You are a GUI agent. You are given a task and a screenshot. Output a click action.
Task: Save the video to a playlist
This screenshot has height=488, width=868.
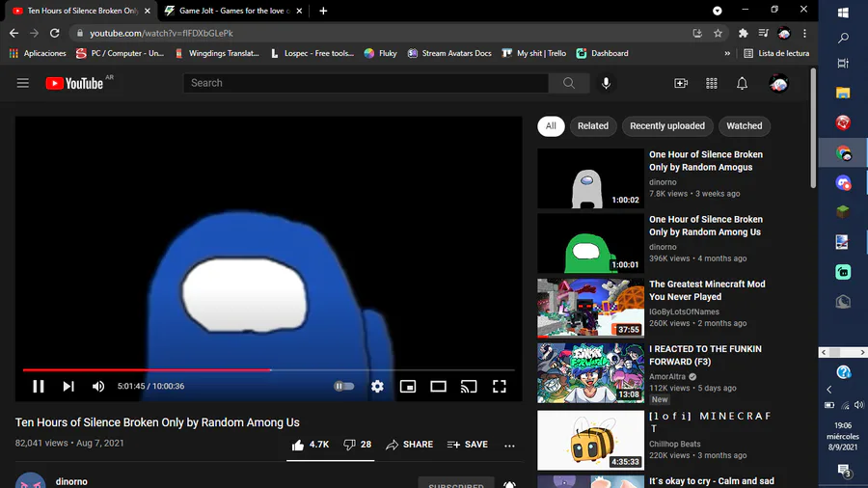[468, 445]
